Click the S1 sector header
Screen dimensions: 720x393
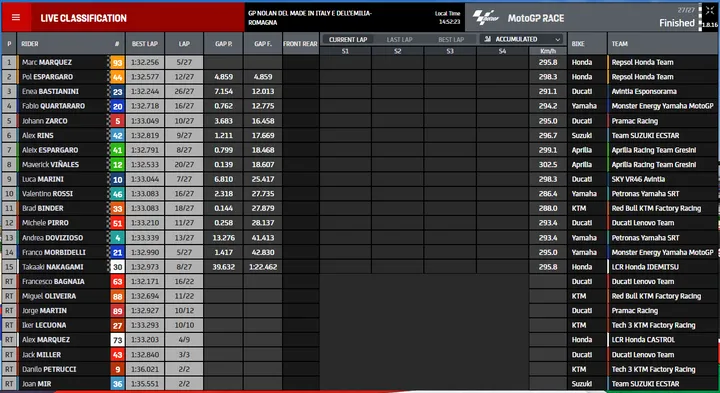[345, 51]
